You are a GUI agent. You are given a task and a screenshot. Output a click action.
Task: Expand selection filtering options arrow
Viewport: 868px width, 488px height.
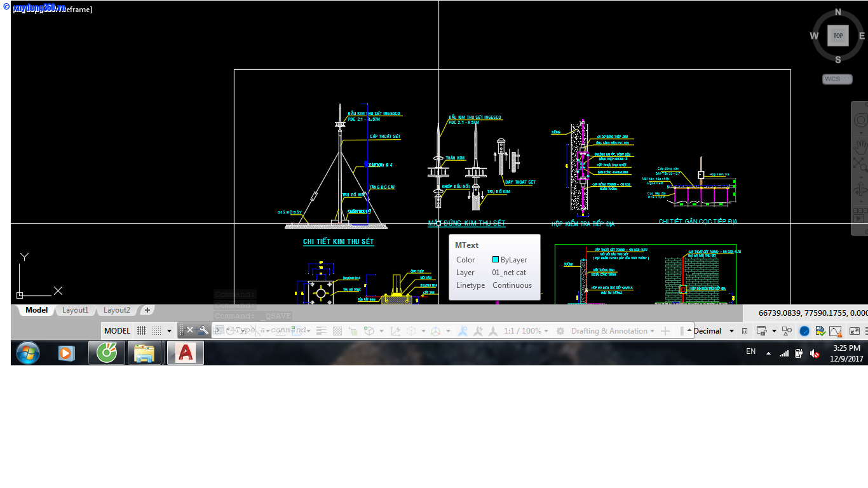click(423, 331)
